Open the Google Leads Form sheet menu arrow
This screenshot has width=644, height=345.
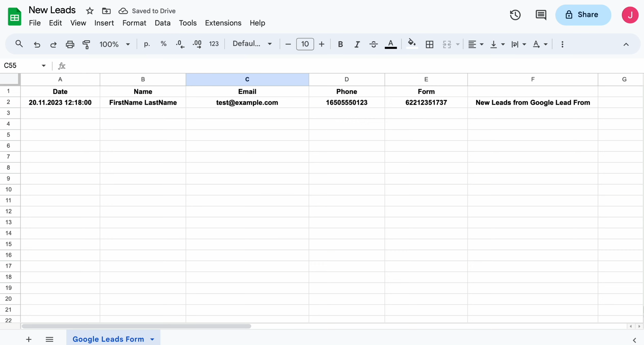(x=152, y=339)
